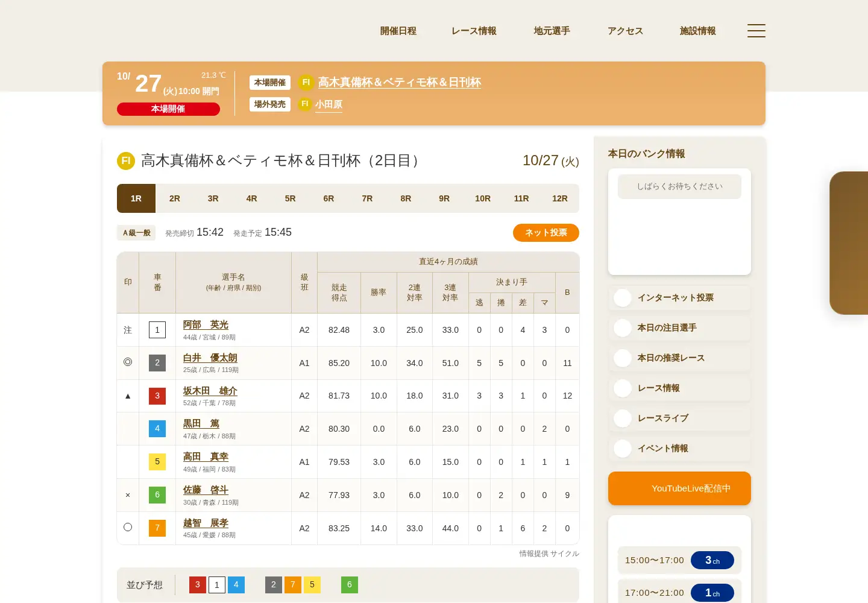Click the red 本場開催 status badge
This screenshot has height=603, width=868.
[168, 109]
